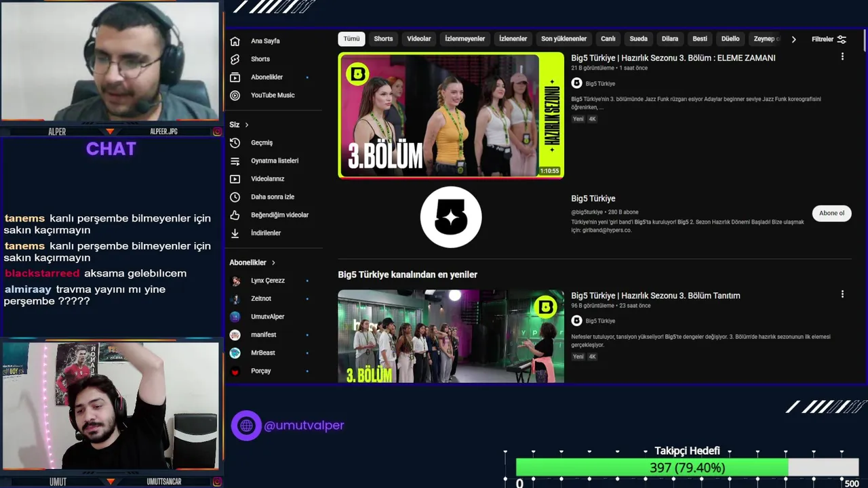Open Videolarınız icon
Screen dimensions: 868x488
235,179
